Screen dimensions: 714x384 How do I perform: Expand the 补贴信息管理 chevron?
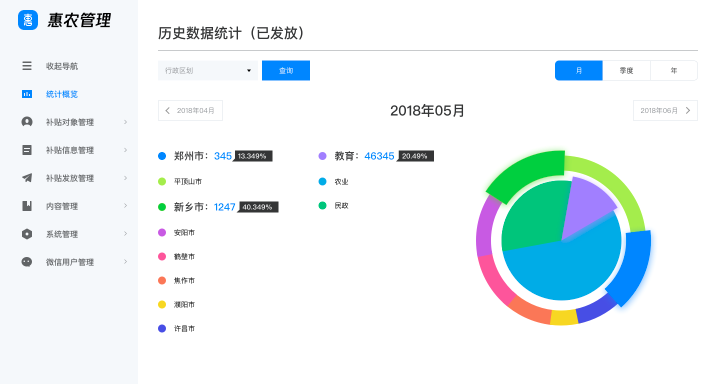tap(125, 150)
